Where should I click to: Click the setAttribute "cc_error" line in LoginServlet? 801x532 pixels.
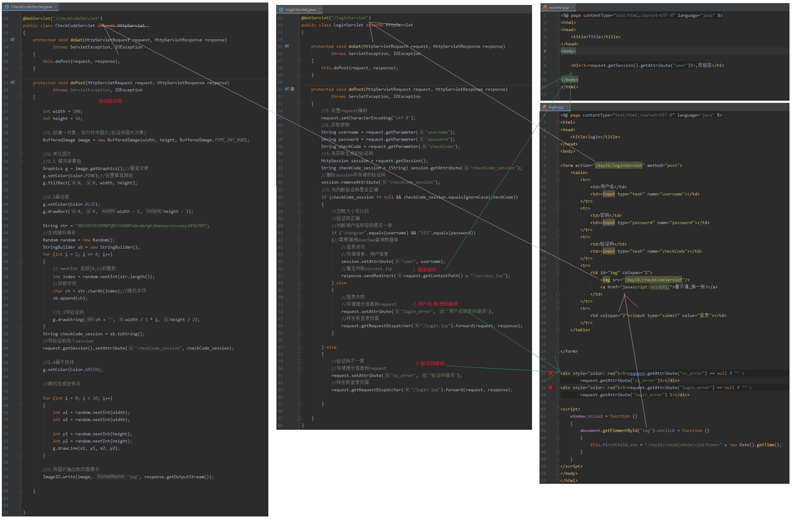pyautogui.click(x=396, y=375)
